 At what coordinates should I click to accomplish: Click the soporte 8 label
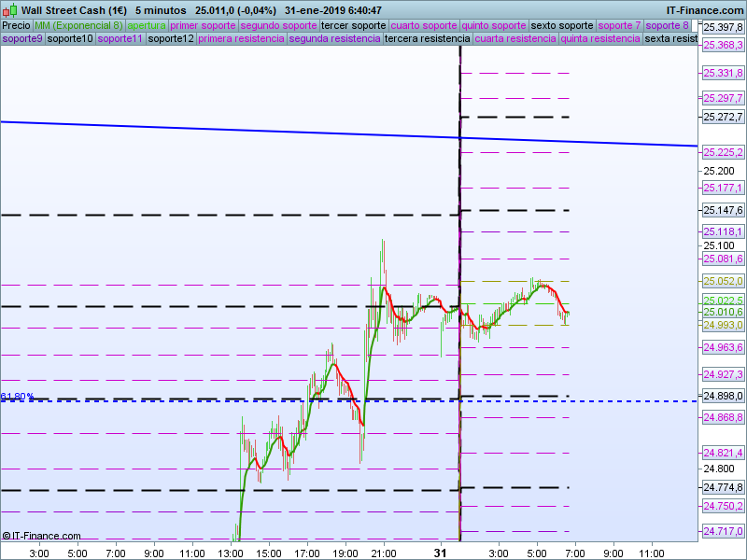point(667,26)
